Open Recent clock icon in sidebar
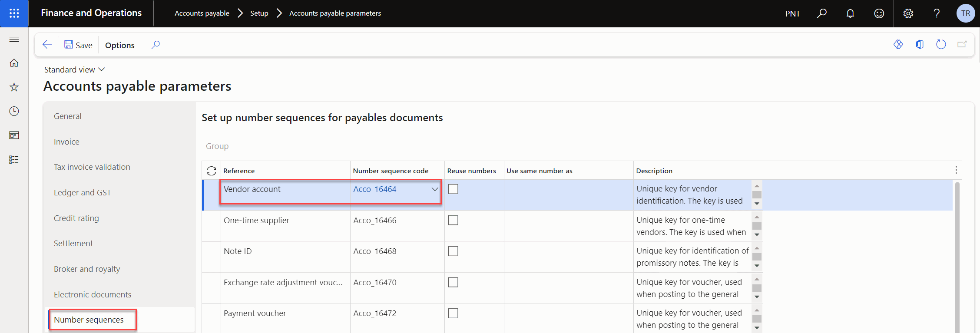The height and width of the screenshot is (333, 980). click(14, 111)
